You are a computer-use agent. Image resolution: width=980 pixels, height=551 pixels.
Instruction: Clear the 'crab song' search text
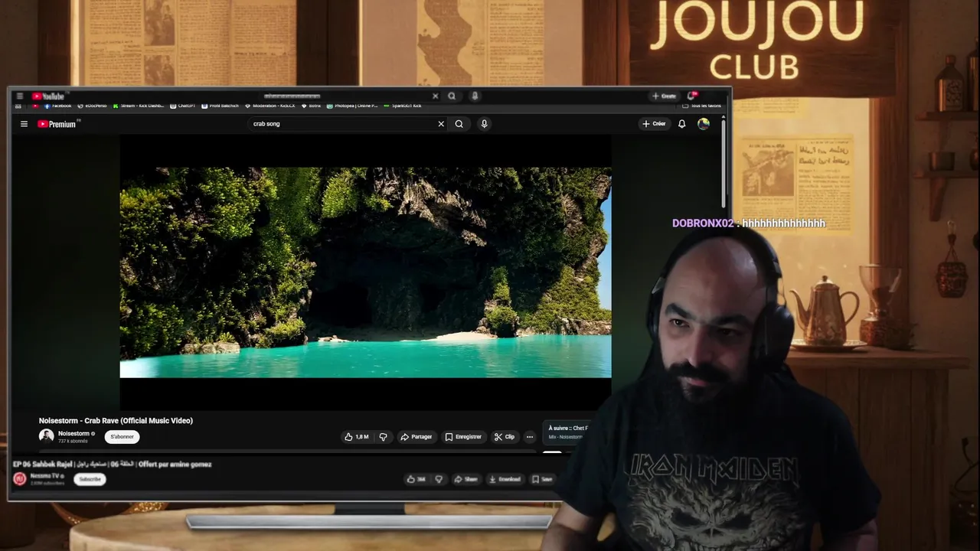tap(441, 124)
